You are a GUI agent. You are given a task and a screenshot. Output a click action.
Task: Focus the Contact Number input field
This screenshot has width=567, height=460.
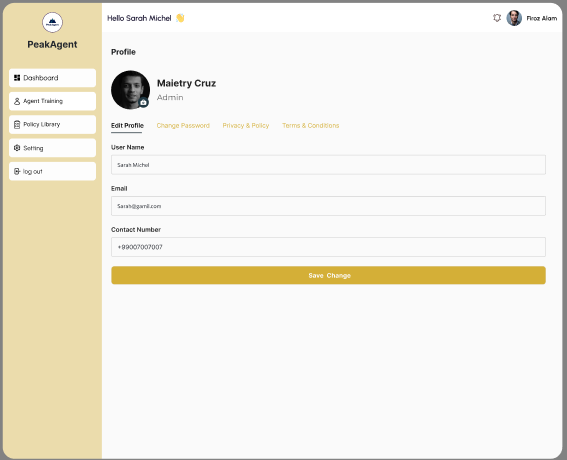pos(328,247)
